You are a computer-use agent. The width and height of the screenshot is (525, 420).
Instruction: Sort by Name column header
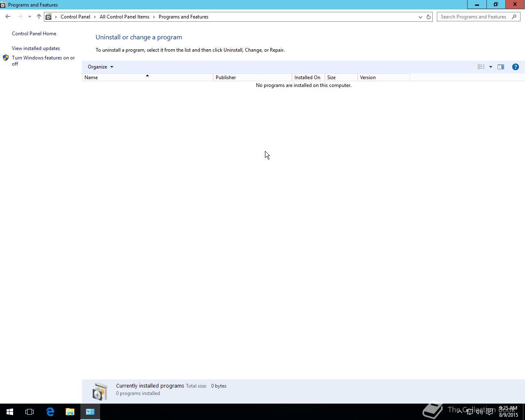(x=148, y=78)
